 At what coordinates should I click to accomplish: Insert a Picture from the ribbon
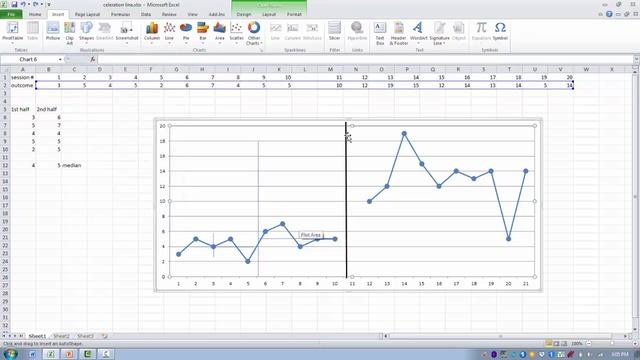pyautogui.click(x=53, y=32)
